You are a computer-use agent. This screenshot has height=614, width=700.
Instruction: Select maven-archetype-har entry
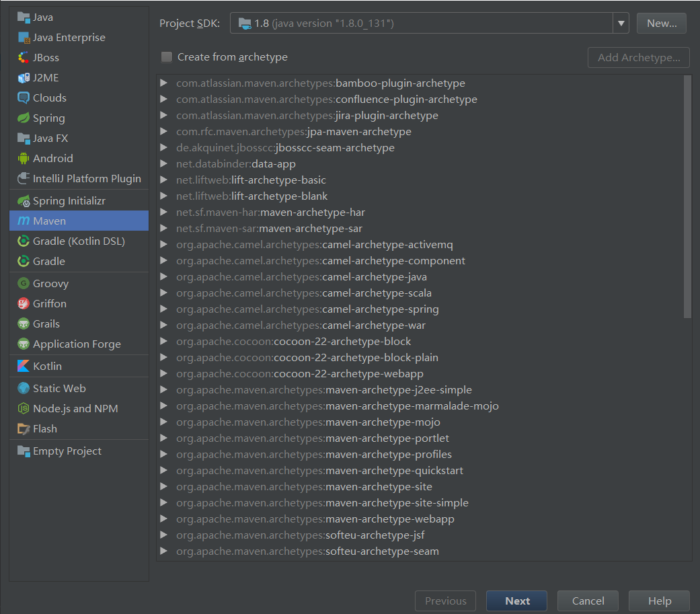(x=270, y=212)
